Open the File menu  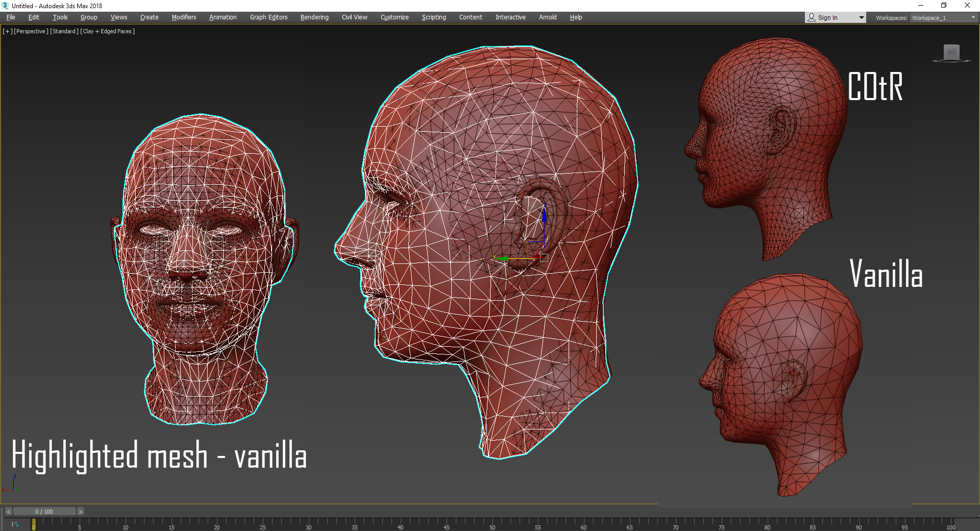click(11, 17)
